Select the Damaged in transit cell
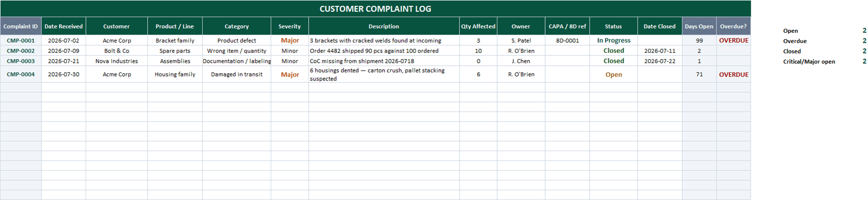This screenshot has height=200, width=868. (x=237, y=75)
